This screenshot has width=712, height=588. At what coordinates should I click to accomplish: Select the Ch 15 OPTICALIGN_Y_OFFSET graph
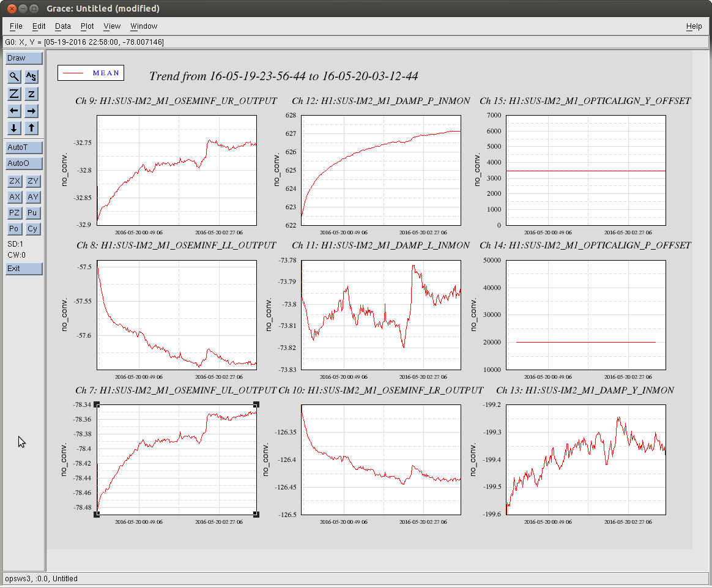coord(586,170)
